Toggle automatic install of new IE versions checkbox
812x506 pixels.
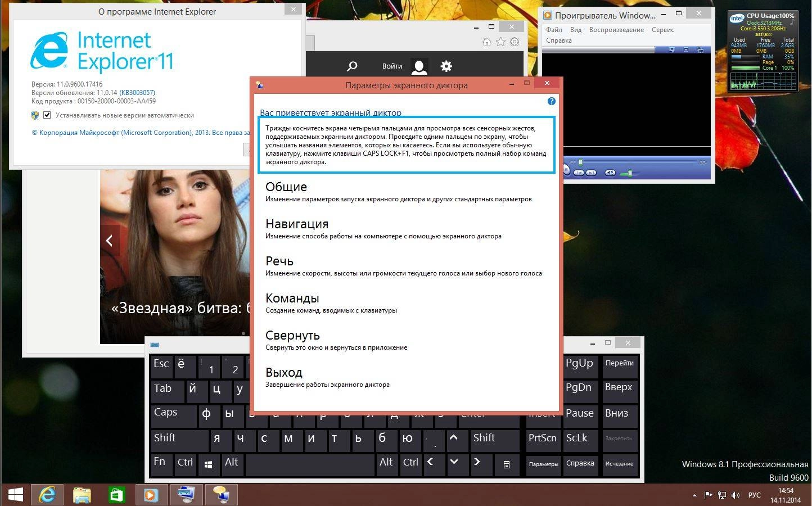(x=47, y=115)
